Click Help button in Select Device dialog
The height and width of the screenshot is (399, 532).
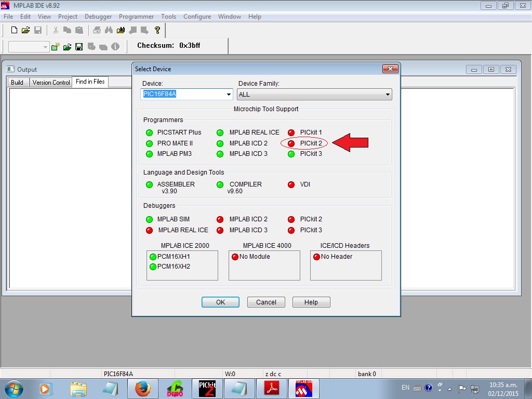tap(311, 302)
